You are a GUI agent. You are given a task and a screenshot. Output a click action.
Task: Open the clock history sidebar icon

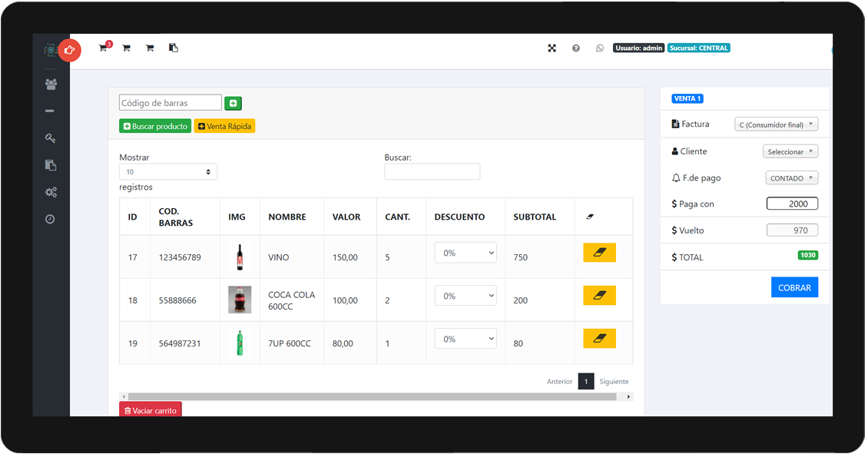pyautogui.click(x=50, y=219)
